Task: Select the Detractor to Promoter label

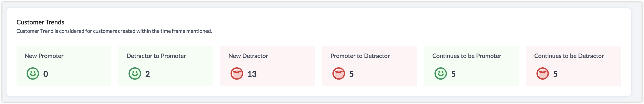Action: pos(156,56)
